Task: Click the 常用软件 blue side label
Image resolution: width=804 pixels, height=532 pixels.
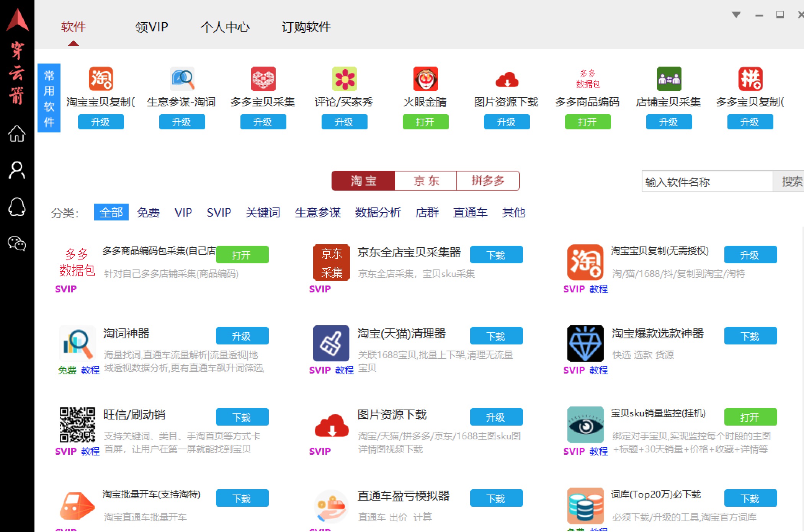Action: 49,98
